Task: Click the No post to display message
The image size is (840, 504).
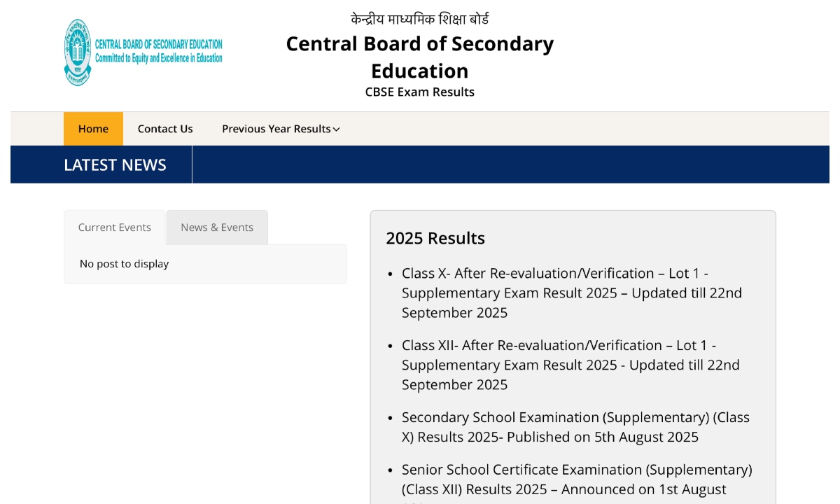Action: (124, 264)
